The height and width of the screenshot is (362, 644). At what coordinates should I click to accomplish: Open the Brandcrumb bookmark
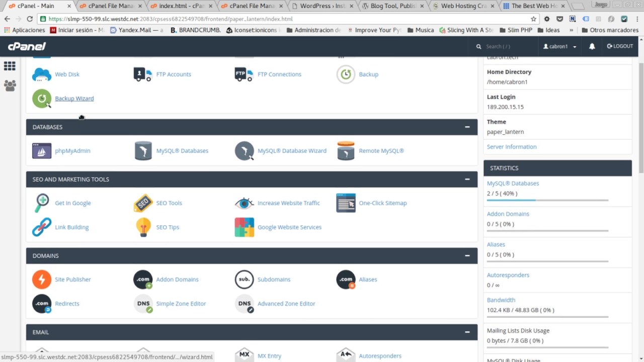(196, 30)
